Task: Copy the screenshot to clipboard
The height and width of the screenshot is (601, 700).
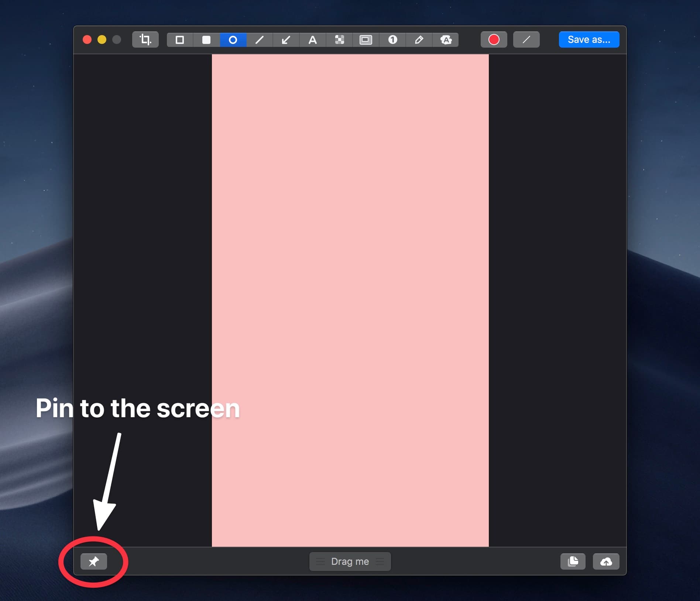Action: coord(573,561)
